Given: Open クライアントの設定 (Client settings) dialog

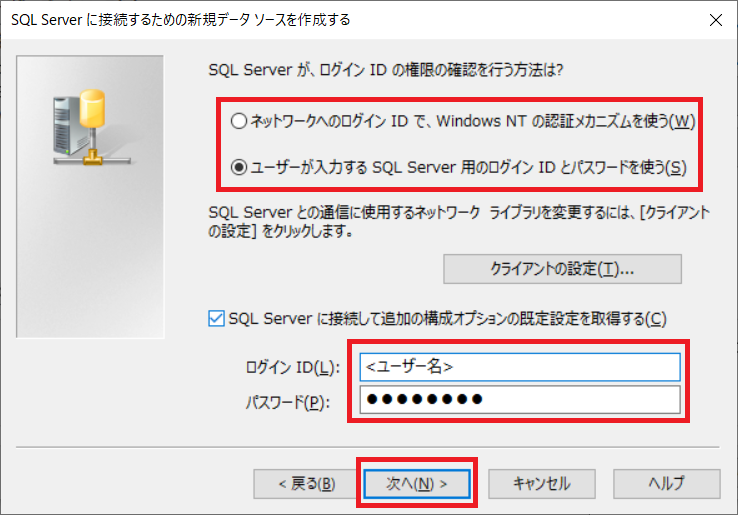Looking at the screenshot, I should [562, 269].
